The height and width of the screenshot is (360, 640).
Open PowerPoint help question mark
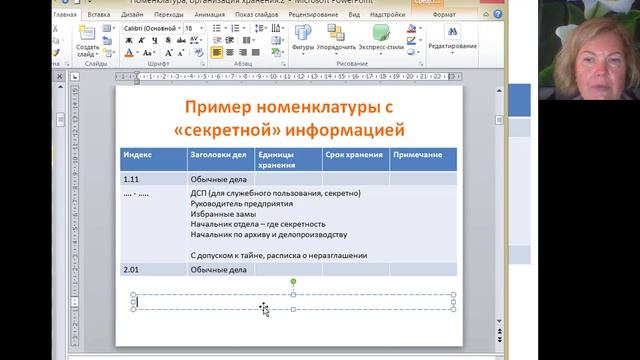tap(498, 14)
